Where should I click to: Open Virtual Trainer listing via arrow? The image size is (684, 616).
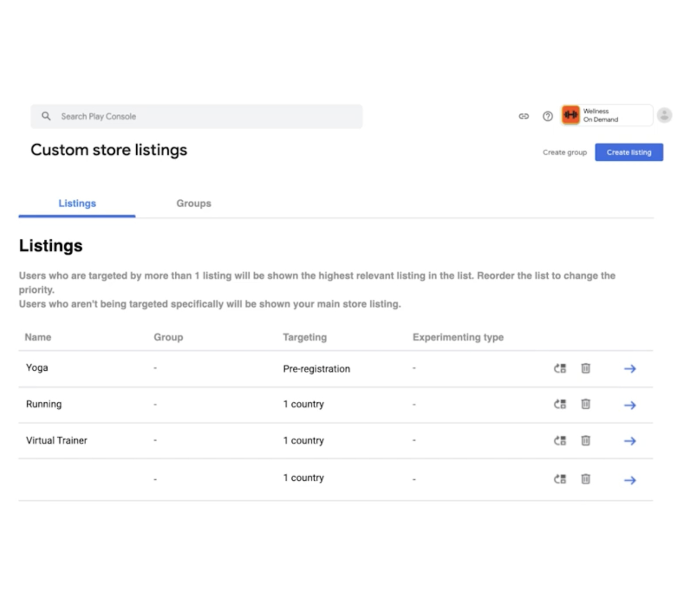(630, 441)
